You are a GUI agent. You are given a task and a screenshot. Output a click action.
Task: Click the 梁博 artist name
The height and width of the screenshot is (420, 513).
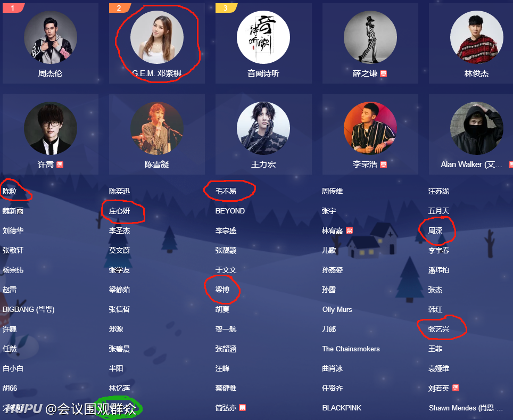pos(222,290)
